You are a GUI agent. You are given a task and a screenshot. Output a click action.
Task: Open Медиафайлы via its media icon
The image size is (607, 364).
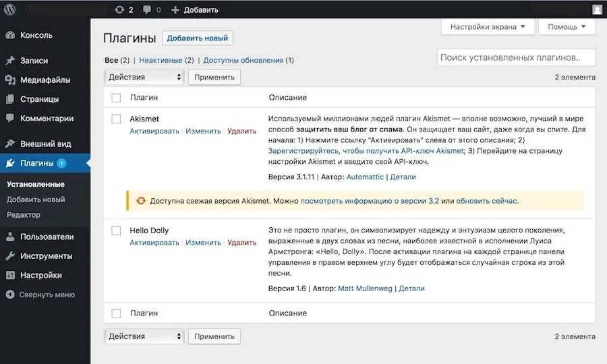(10, 80)
